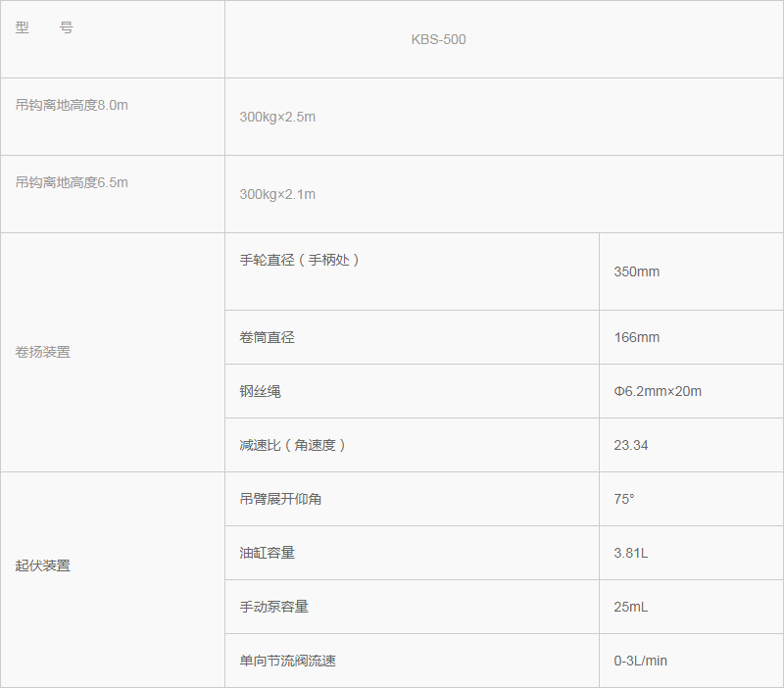The width and height of the screenshot is (784, 688).
Task: Click the KBS-500 model name cell
Action: click(438, 40)
